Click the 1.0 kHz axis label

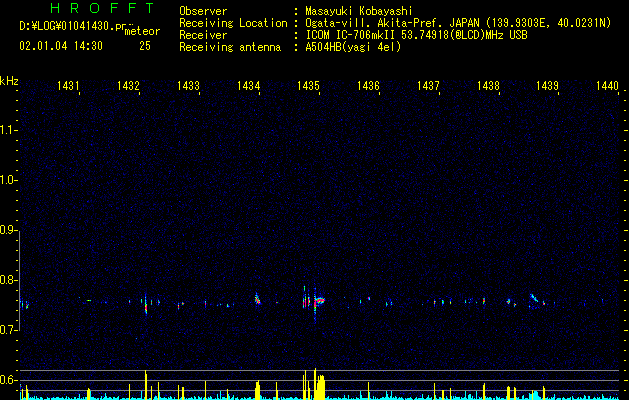pos(9,180)
